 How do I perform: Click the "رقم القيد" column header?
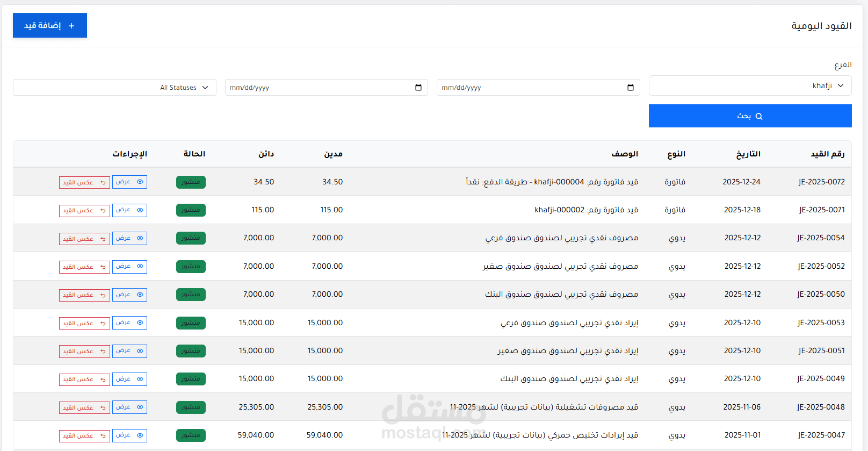click(828, 154)
